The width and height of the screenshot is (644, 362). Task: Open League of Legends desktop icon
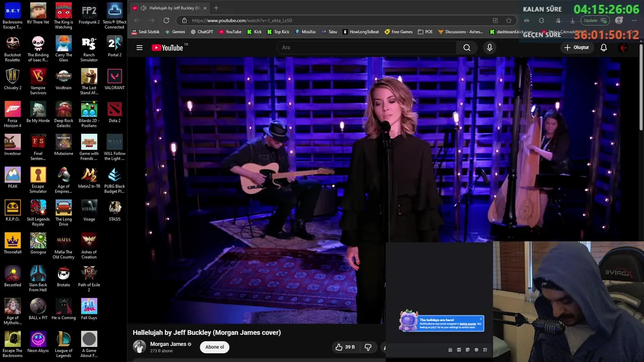[x=63, y=344]
